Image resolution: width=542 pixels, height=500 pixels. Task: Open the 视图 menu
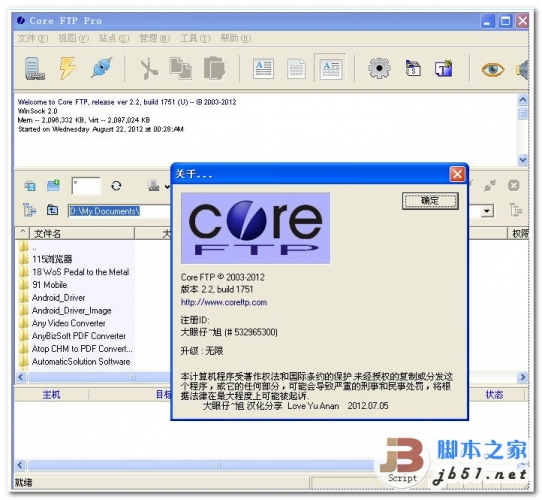pos(73,38)
